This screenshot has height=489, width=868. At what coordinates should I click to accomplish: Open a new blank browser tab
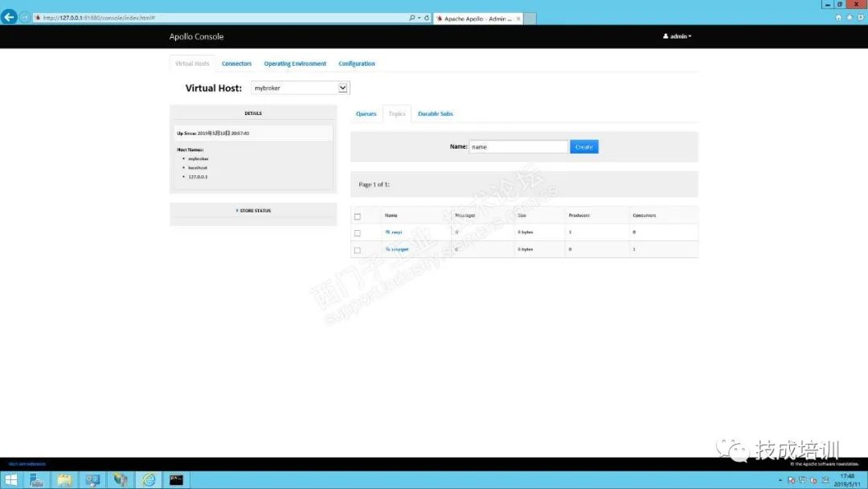pos(530,18)
